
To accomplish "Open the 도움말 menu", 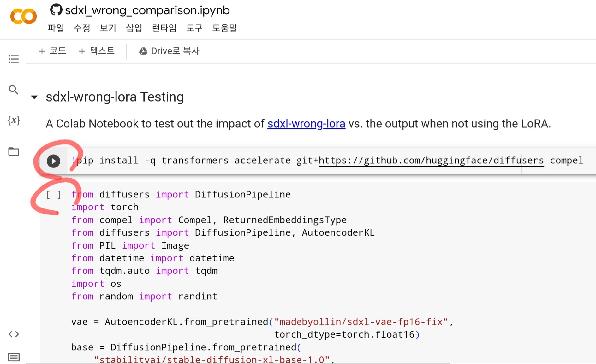I will click(x=224, y=28).
